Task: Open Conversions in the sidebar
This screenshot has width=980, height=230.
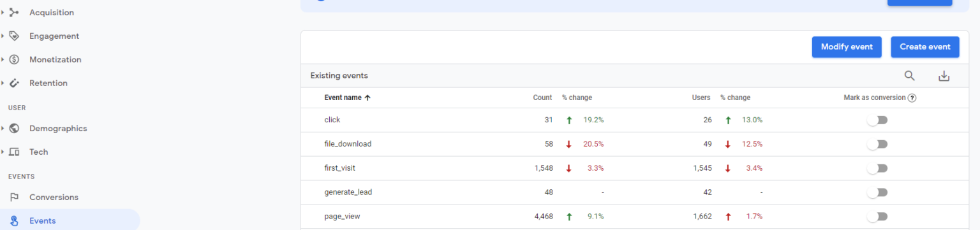Action: pyautogui.click(x=54, y=197)
